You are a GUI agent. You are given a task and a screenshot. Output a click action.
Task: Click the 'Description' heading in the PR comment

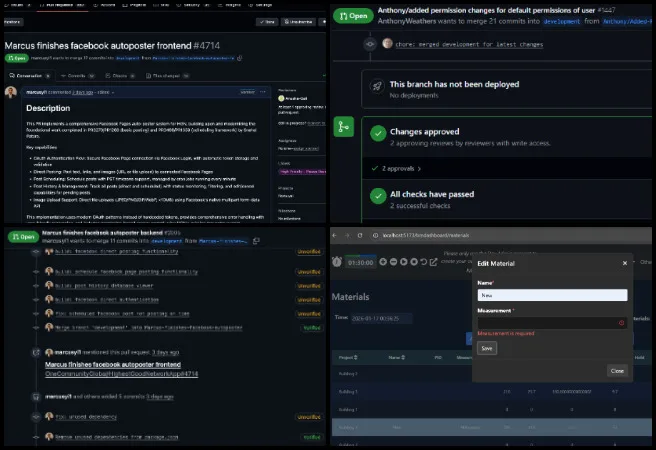pyautogui.click(x=48, y=108)
